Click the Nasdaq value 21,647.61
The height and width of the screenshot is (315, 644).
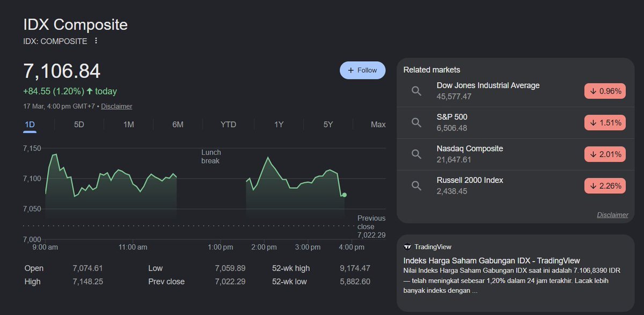point(454,160)
